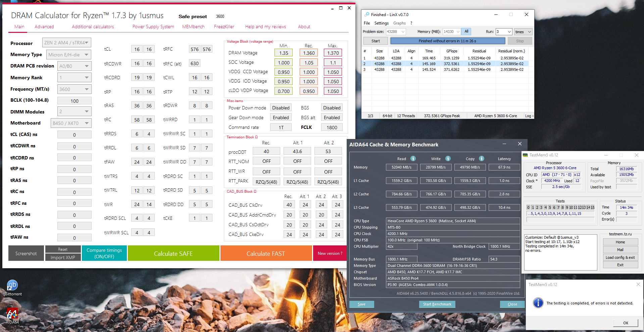644x332 pixels.
Task: Click the info icon next to Copy
Action: [482, 158]
